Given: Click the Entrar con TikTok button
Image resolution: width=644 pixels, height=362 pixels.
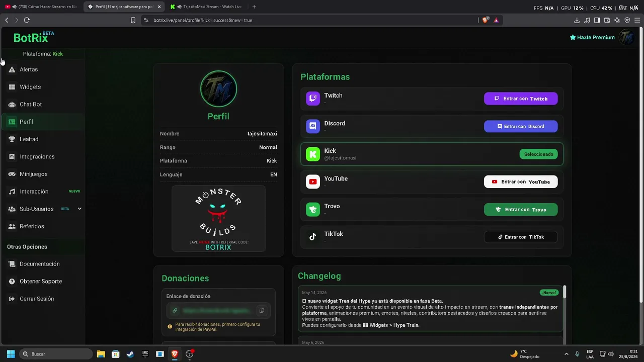Looking at the screenshot, I should click(521, 237).
